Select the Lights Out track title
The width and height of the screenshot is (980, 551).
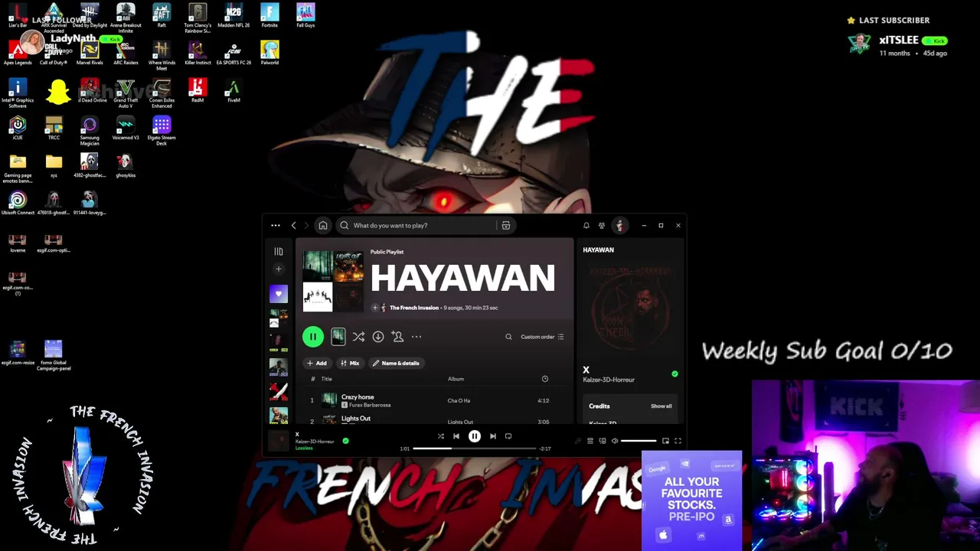click(x=355, y=419)
